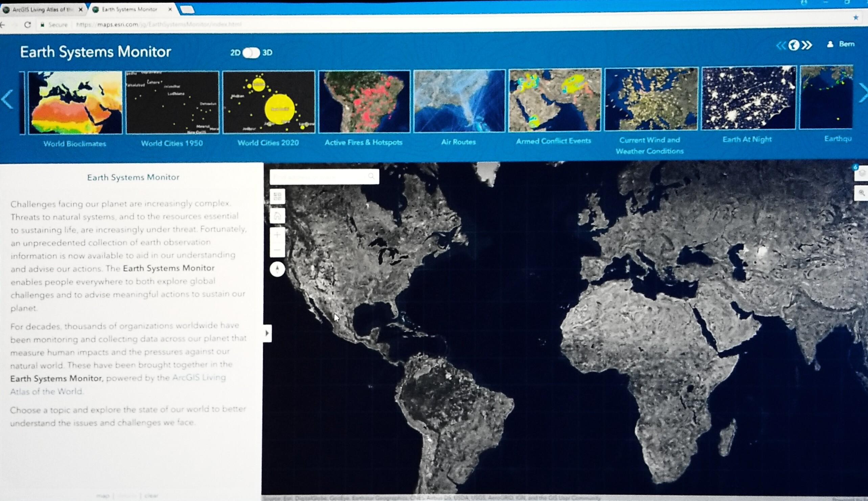Screen dimensions: 868x501
Task: Open the Earth At Night thumbnail
Action: click(x=749, y=98)
